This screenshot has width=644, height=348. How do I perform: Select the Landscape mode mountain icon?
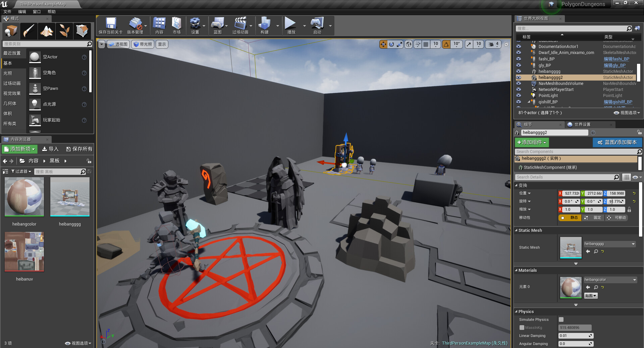point(47,31)
